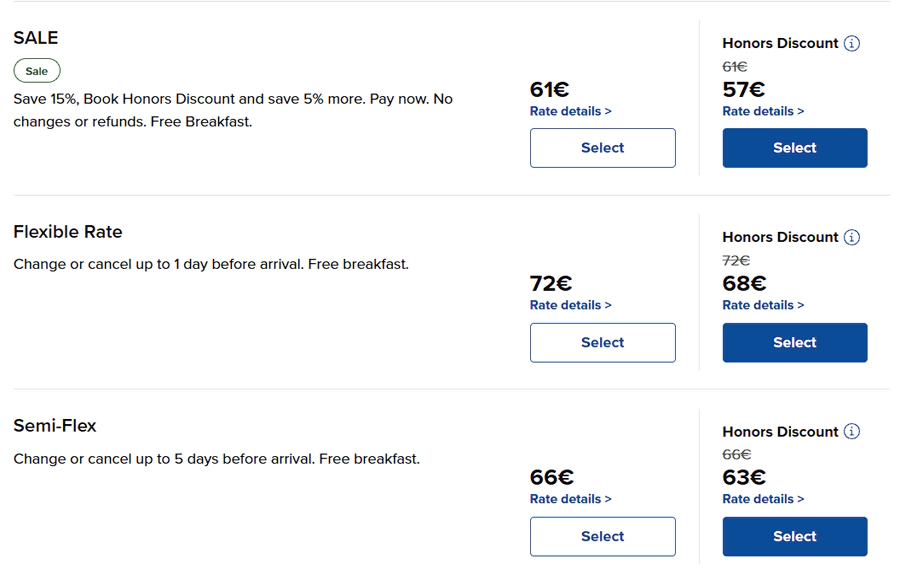Viewport: 900px width, 580px height.
Task: View Rate details under the 57€ price
Action: pyautogui.click(x=763, y=111)
